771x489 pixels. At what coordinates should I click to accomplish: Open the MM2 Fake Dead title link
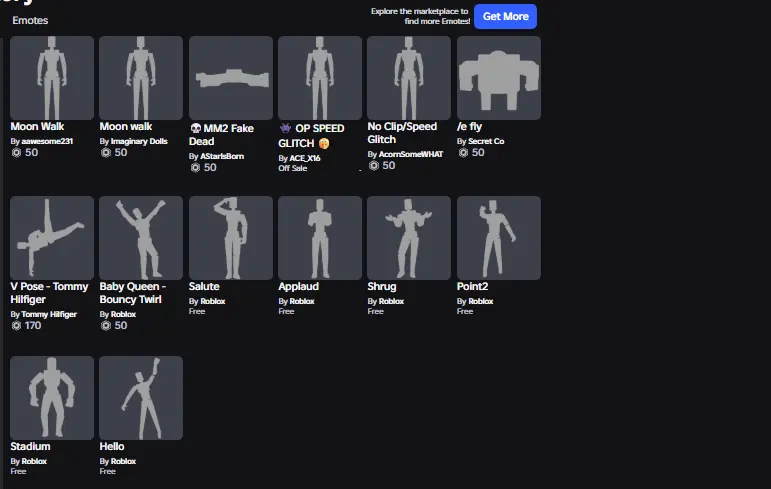(221, 135)
